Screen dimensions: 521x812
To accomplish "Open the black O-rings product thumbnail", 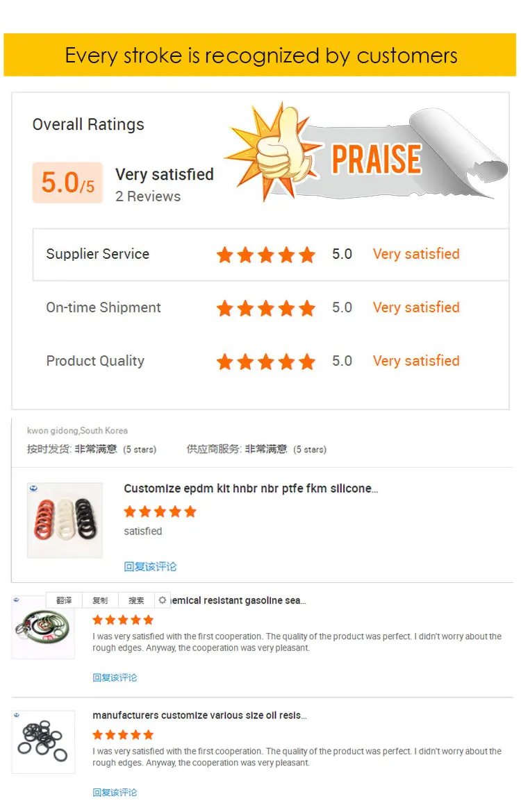I will point(43,742).
